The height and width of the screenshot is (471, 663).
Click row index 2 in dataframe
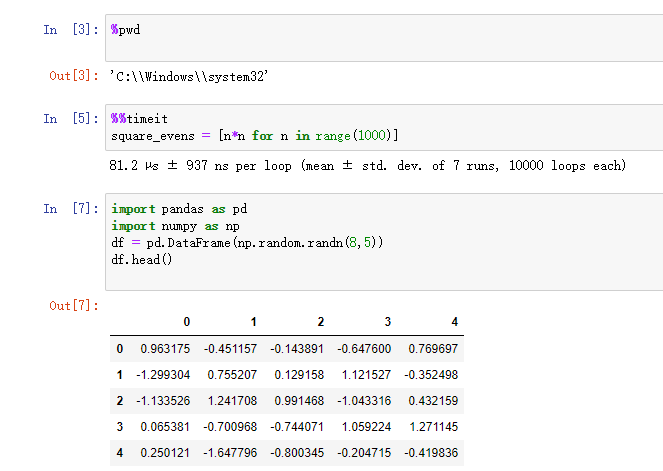point(120,401)
